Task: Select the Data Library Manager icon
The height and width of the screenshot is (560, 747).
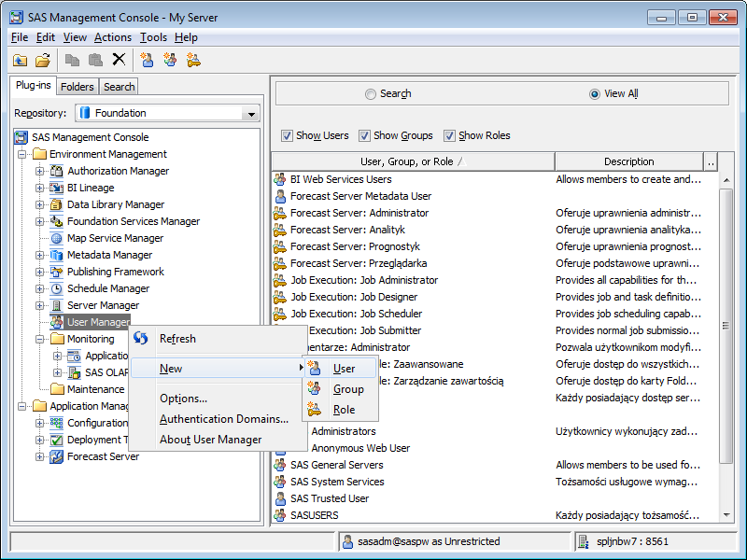Action: point(57,204)
